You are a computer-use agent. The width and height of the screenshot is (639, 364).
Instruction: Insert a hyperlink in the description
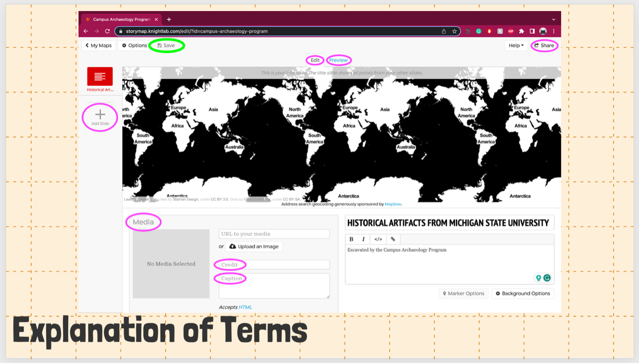tap(393, 239)
